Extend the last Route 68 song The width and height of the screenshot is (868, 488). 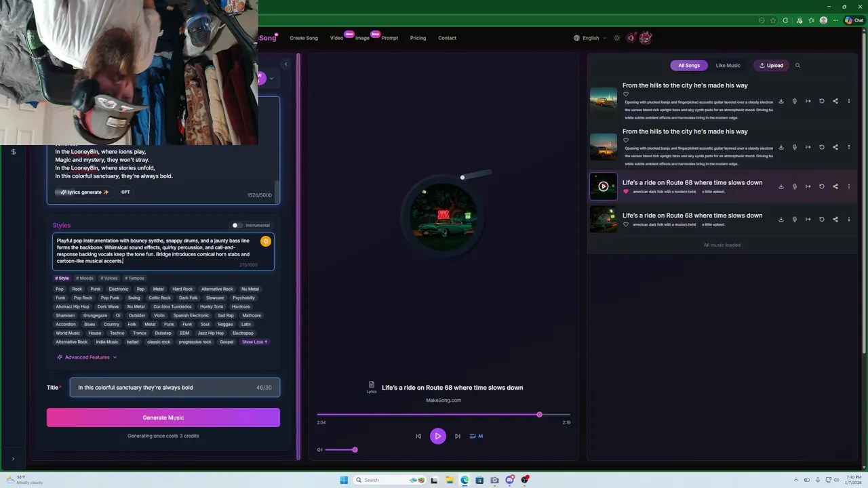808,219
